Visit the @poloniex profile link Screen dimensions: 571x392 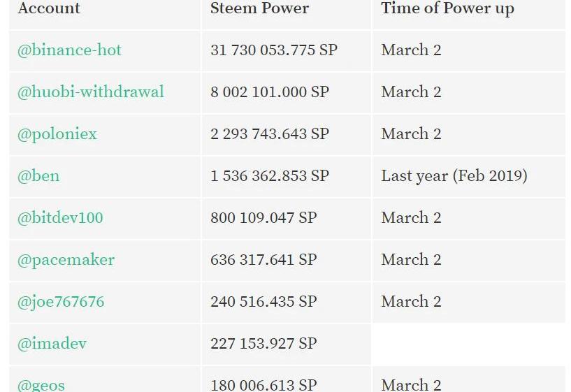57,134
